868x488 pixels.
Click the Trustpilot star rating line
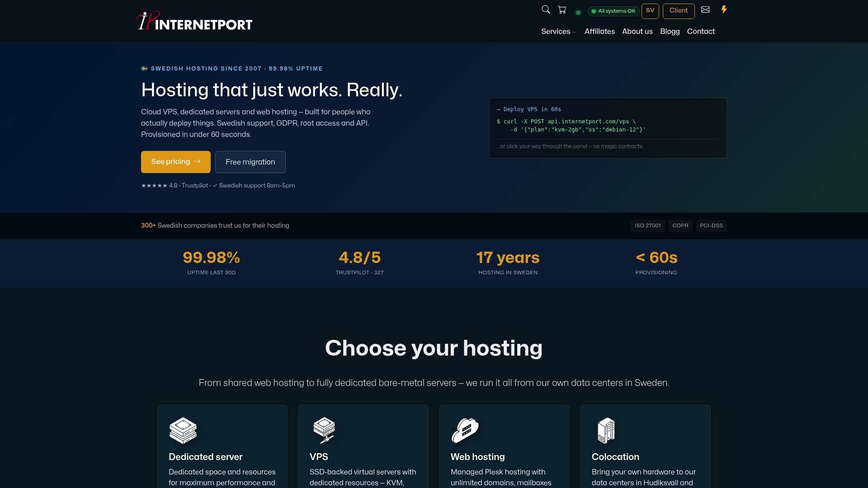point(218,186)
